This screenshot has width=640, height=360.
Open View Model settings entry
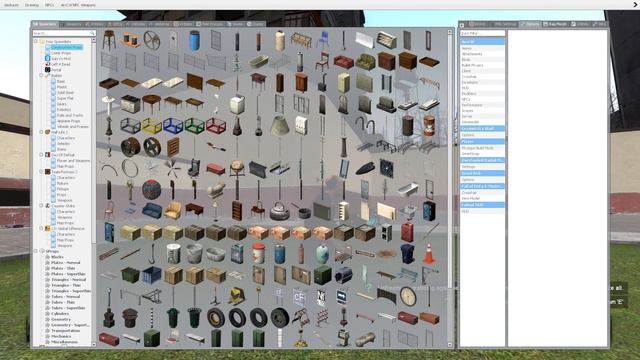click(482, 198)
